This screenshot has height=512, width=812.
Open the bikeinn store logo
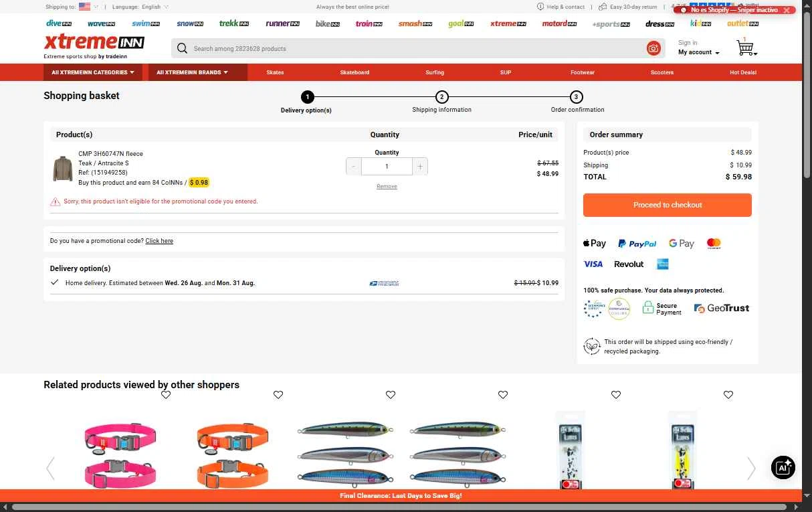pyautogui.click(x=328, y=23)
